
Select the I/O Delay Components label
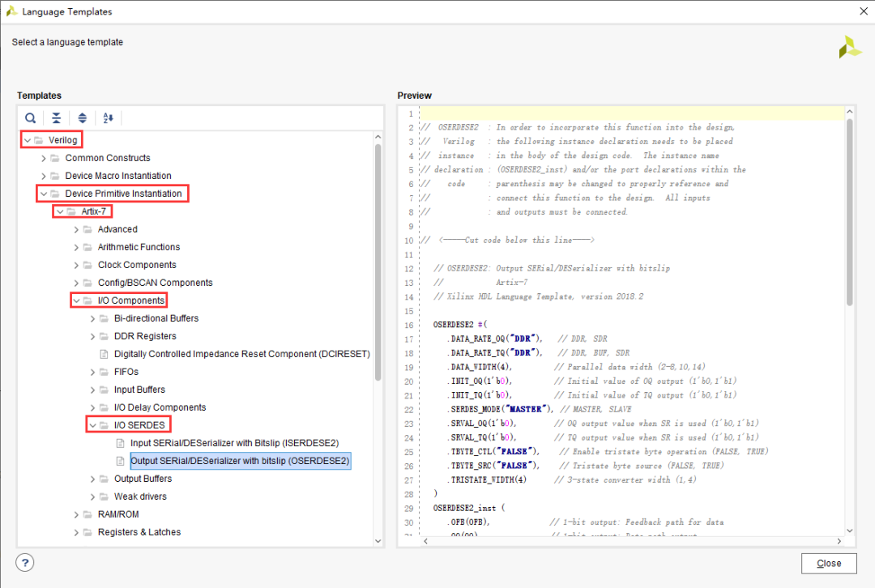(x=160, y=408)
